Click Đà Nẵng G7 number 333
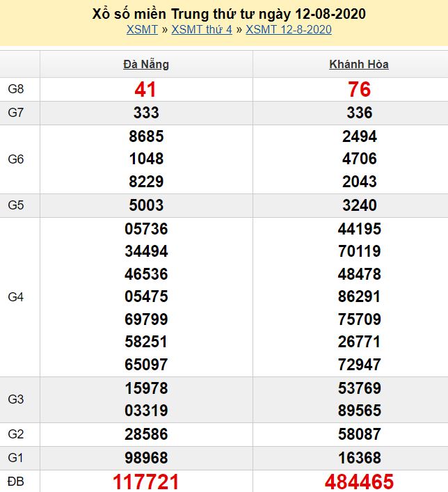 coord(146,113)
